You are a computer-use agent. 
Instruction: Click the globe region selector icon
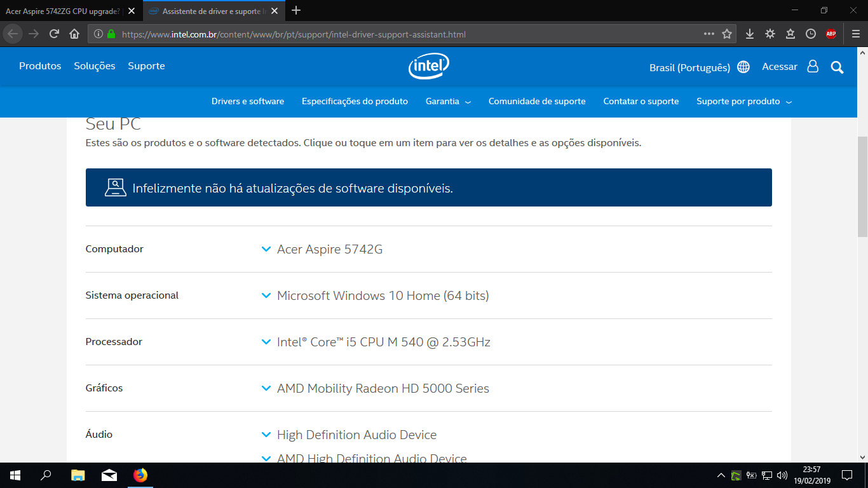click(743, 67)
